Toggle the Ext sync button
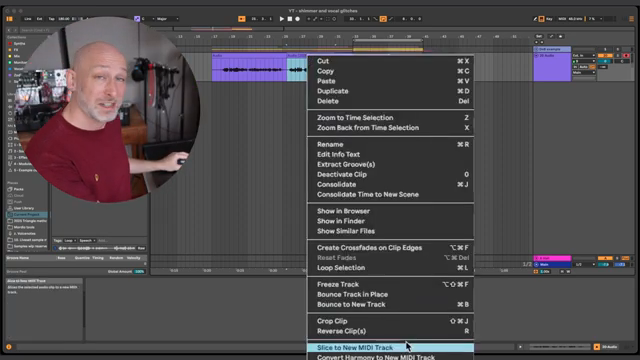This screenshot has width=640, height=360. (x=40, y=19)
